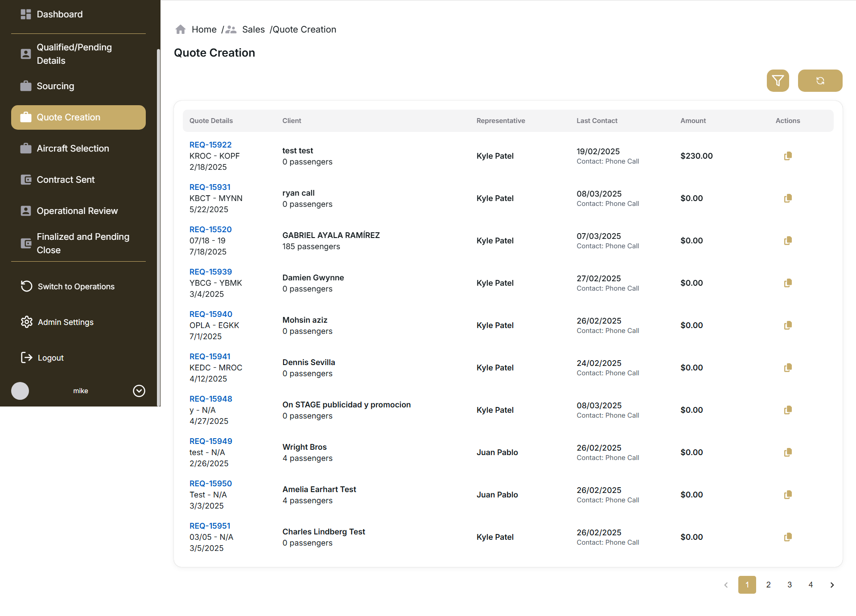Click the refresh icon button
The height and width of the screenshot is (616, 856).
(820, 81)
